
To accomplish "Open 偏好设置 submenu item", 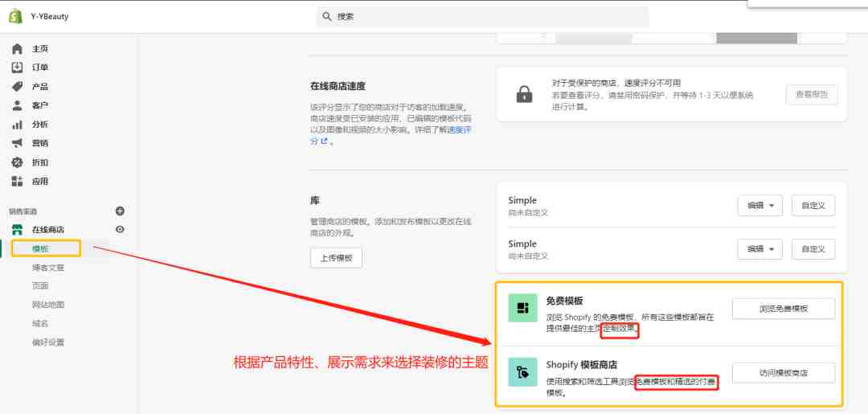I will click(48, 342).
